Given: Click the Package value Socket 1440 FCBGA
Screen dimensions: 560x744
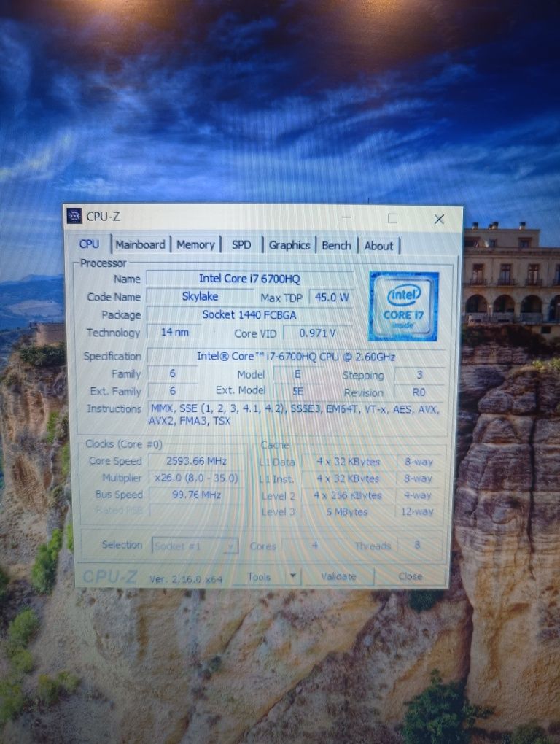Looking at the screenshot, I should click(x=249, y=314).
